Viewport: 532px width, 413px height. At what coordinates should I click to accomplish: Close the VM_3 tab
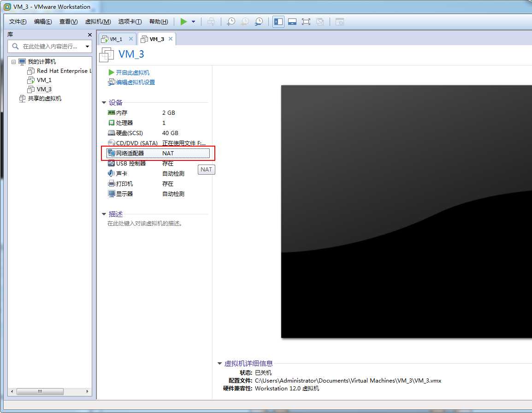click(171, 39)
